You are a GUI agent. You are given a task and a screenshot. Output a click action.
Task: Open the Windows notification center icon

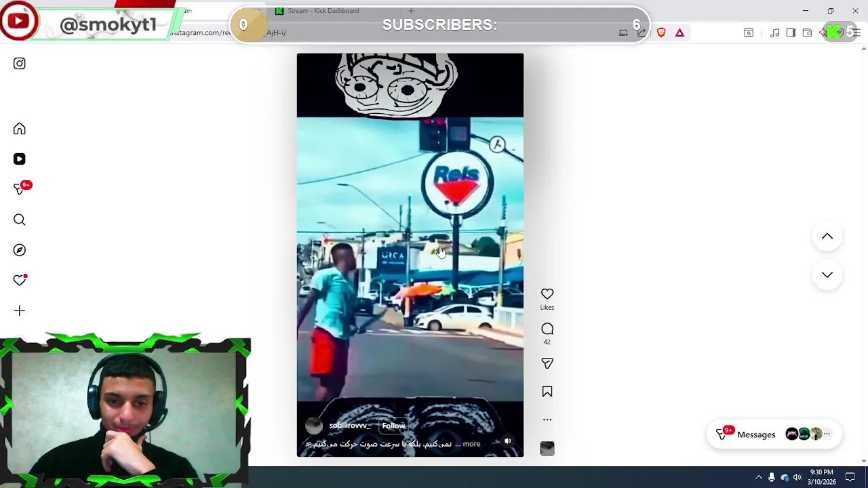pyautogui.click(x=850, y=477)
